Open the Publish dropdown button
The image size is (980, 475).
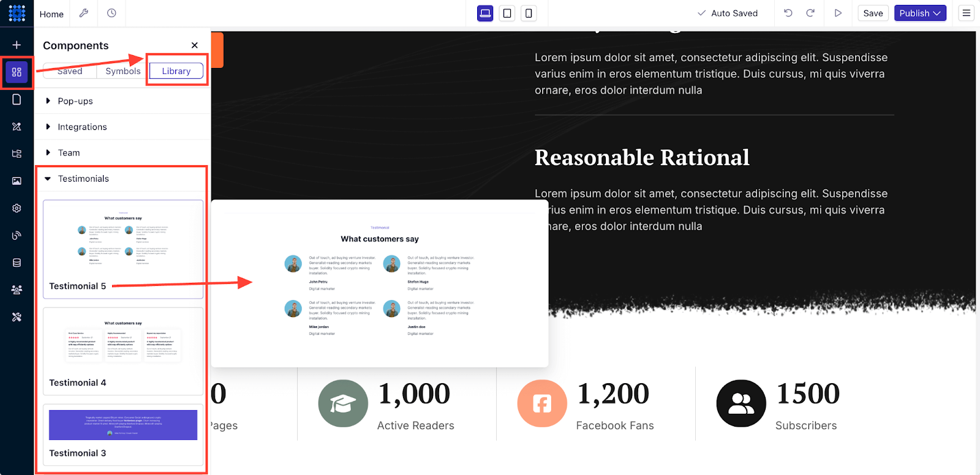(x=920, y=13)
